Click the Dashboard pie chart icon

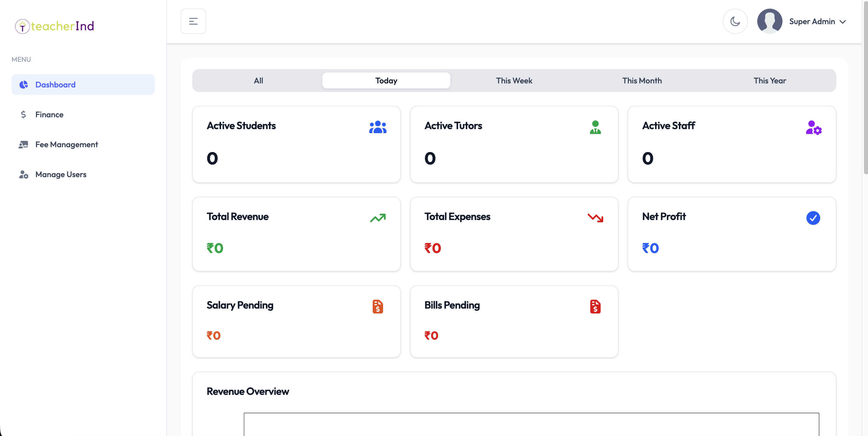coord(24,85)
